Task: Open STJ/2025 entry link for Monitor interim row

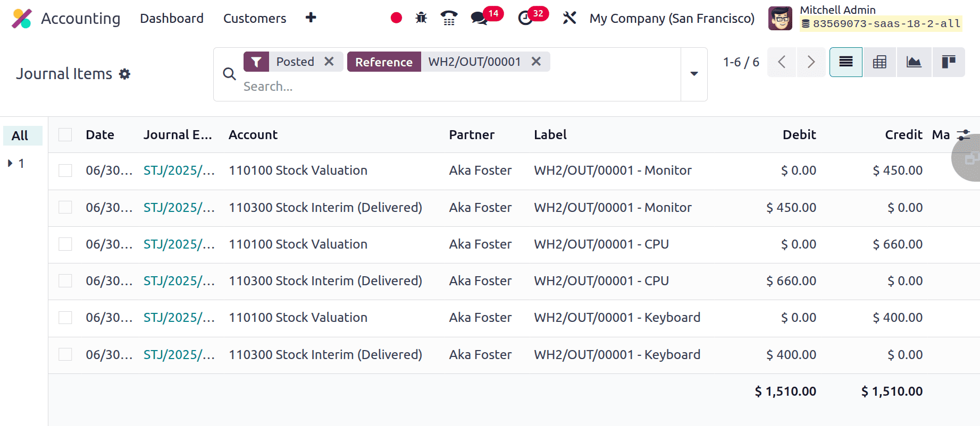Action: pyautogui.click(x=179, y=207)
